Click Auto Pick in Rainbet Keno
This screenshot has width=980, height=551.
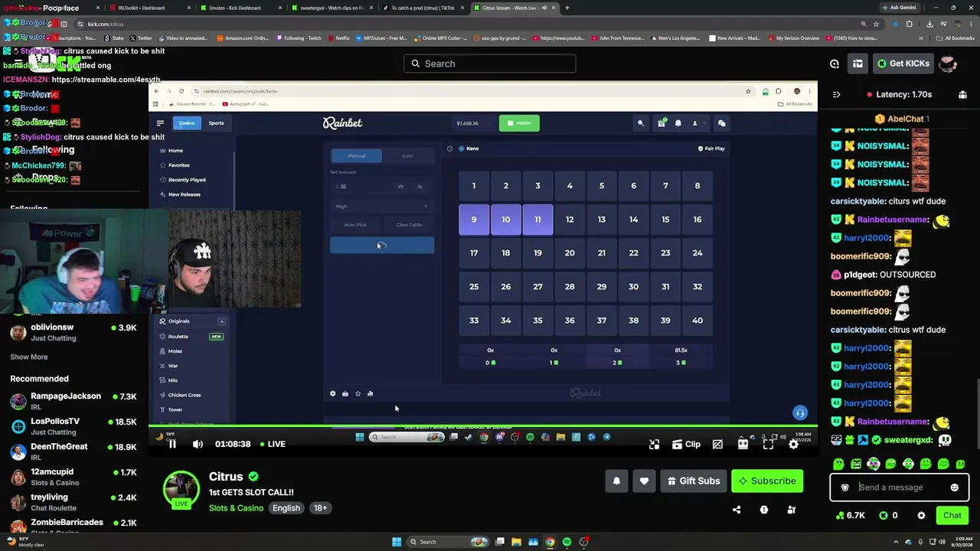355,225
